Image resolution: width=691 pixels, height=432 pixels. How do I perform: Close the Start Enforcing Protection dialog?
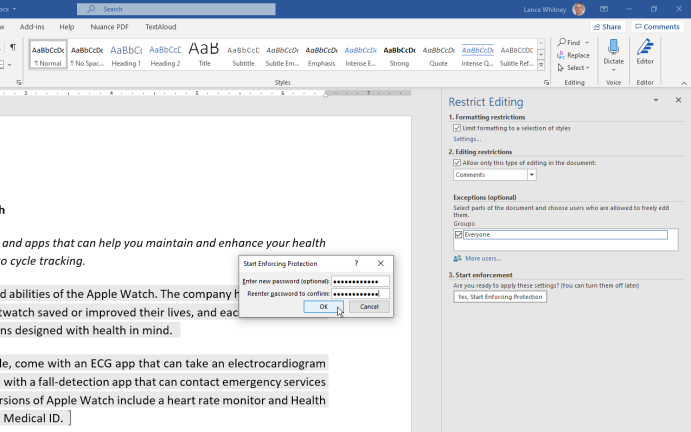381,264
